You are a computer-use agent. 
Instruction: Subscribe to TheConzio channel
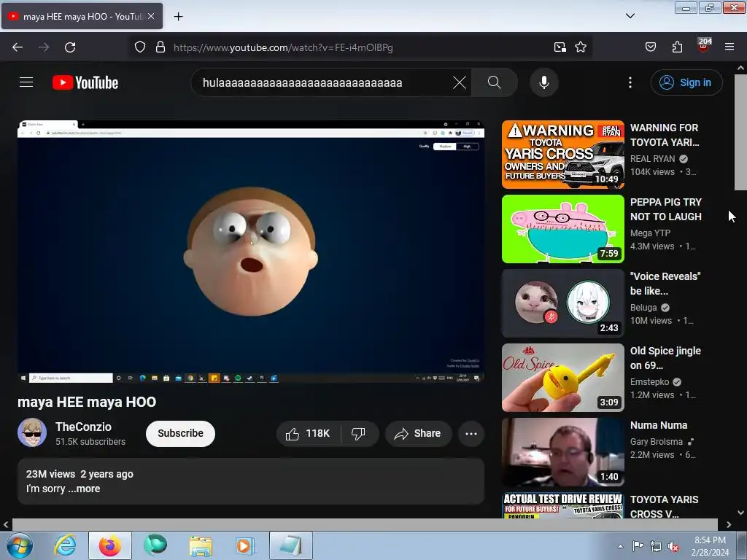coord(181,434)
